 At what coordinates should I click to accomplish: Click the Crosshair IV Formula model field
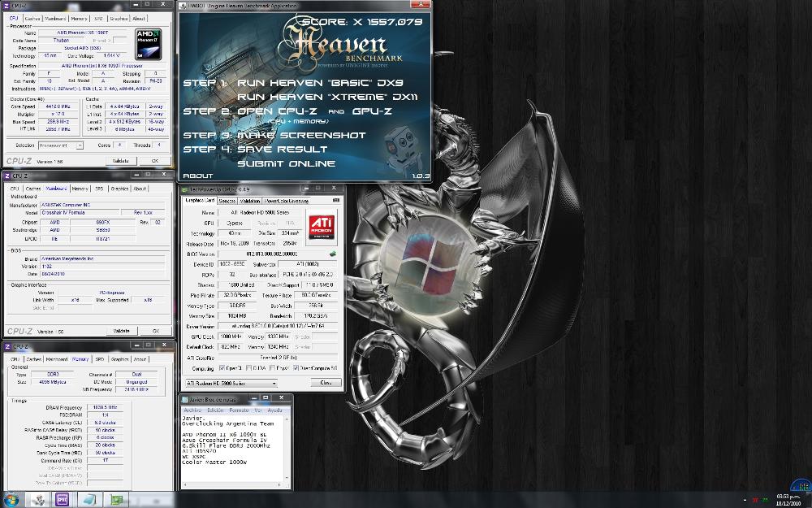pyautogui.click(x=79, y=212)
